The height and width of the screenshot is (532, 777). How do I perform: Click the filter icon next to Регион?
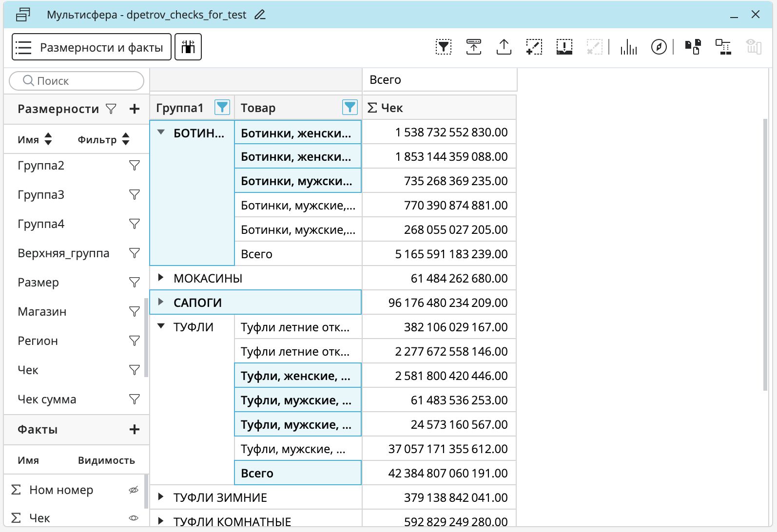click(x=135, y=341)
